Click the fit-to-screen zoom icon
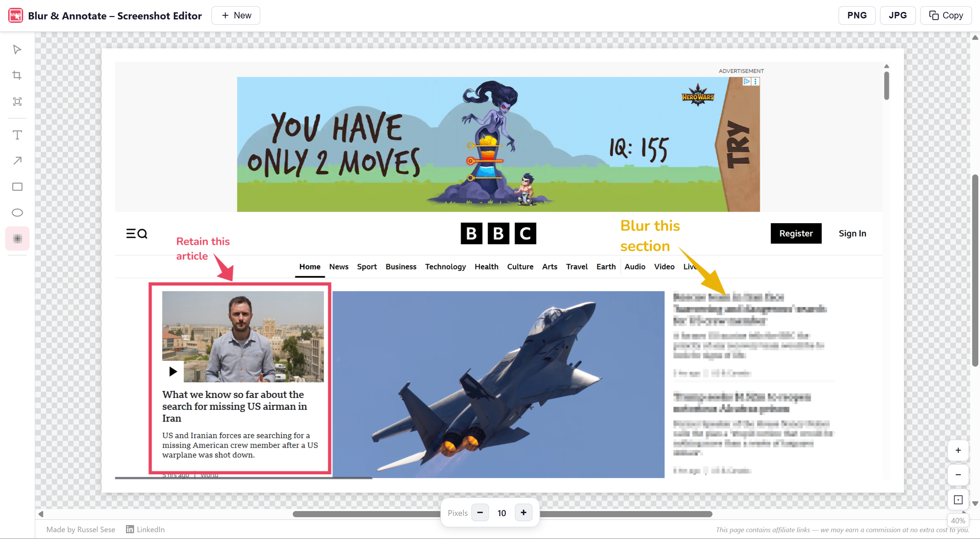Screen dimensions: 980x539 958,499
